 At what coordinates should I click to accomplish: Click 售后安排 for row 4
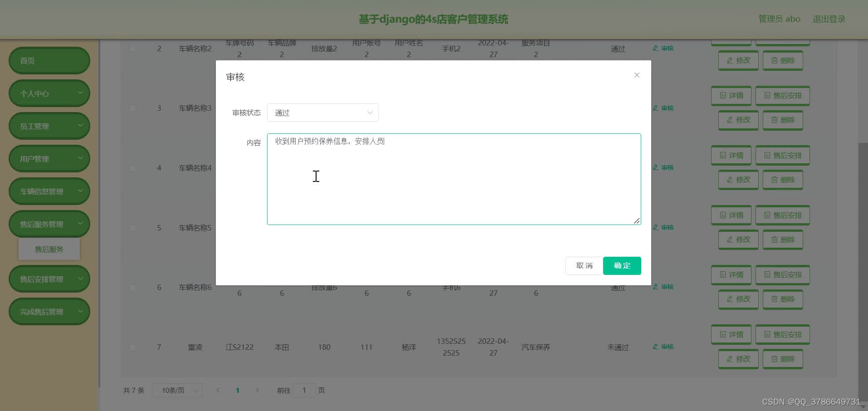783,156
